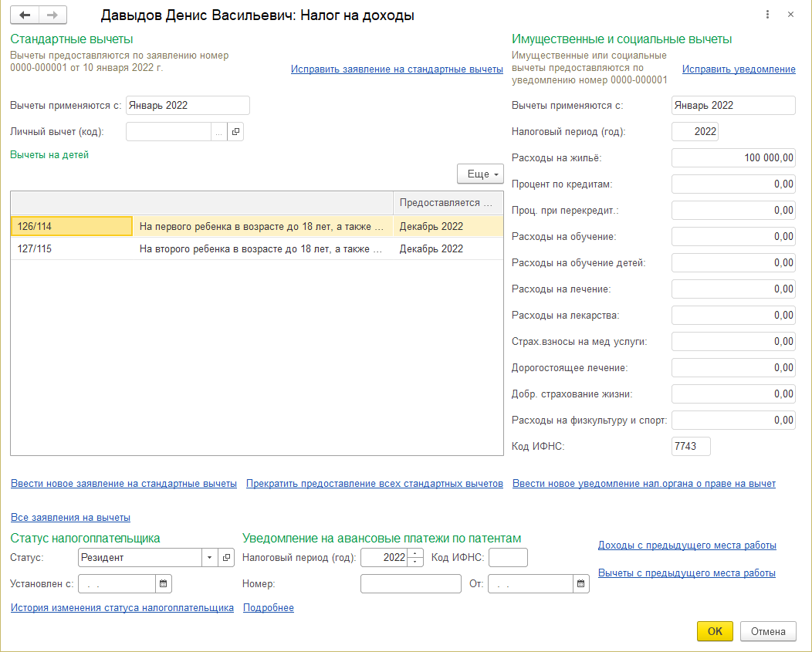Open the Еще dropdown menu

[x=480, y=174]
